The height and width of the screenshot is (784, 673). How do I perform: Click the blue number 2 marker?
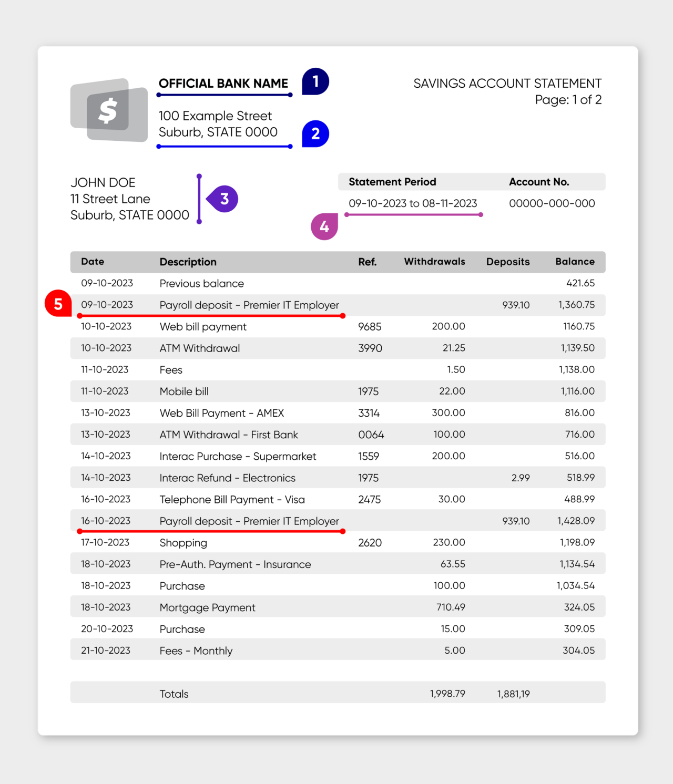[x=315, y=133]
